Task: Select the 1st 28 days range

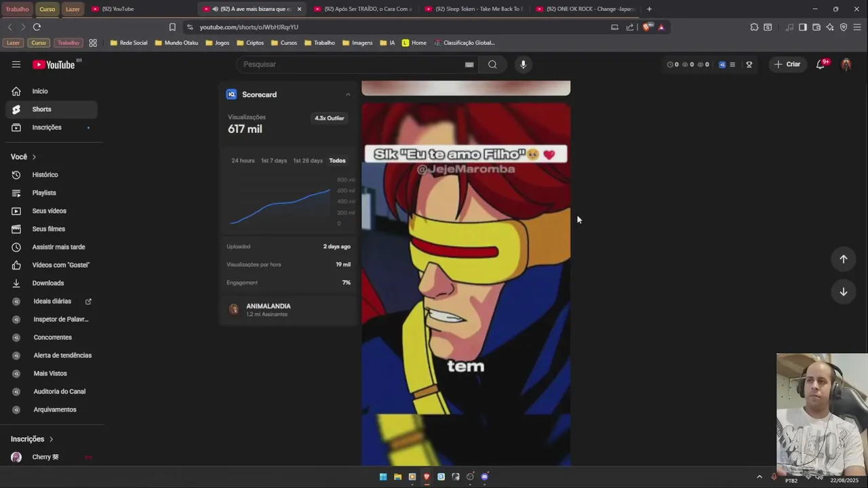Action: point(308,161)
